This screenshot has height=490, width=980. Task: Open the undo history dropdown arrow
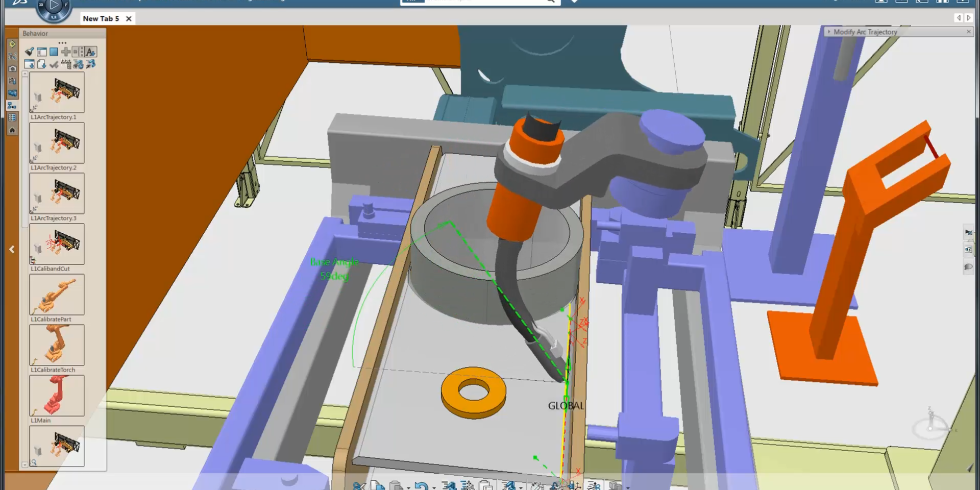pos(434,487)
